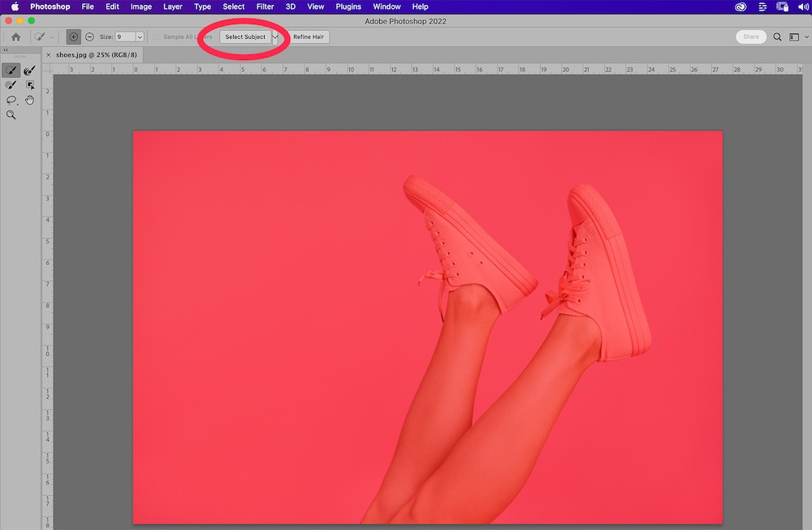812x530 pixels.
Task: Expand the Select Subject options arrow
Action: pyautogui.click(x=276, y=37)
